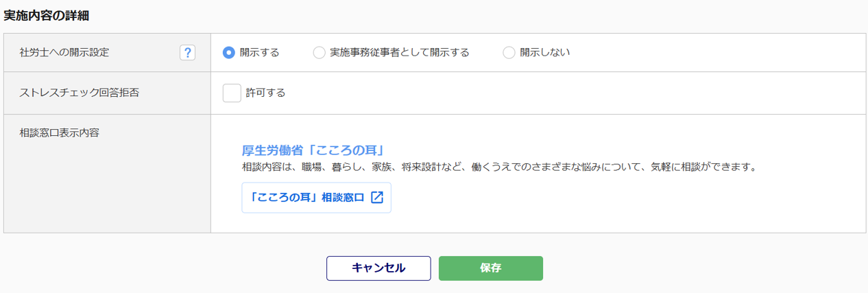Click the 開示しない option label text
Screen dimensions: 868x293
pyautogui.click(x=544, y=53)
